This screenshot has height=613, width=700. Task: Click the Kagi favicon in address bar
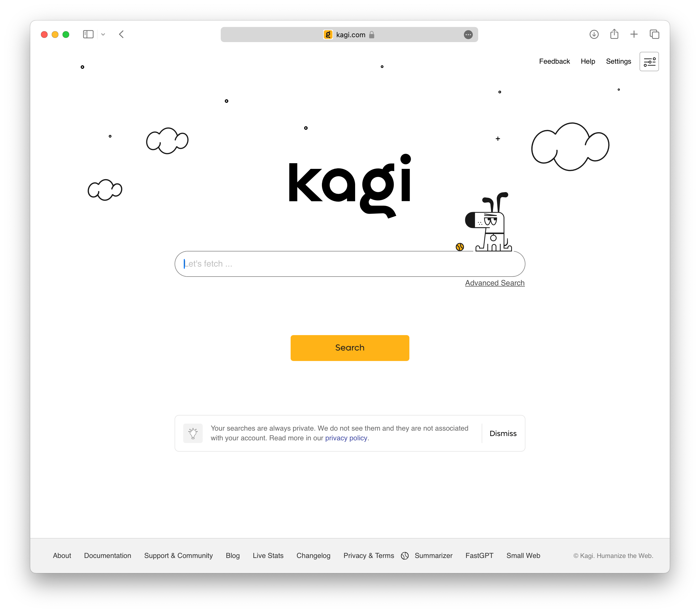click(328, 35)
